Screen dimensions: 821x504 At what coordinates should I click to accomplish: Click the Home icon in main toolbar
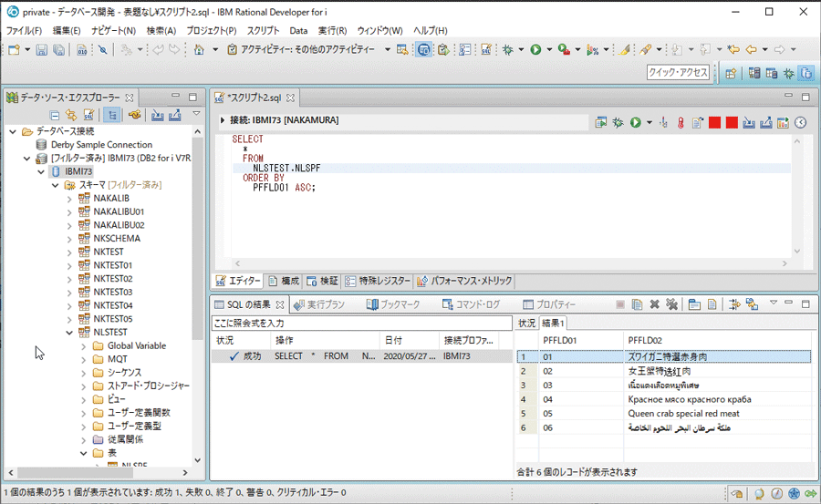[199, 49]
